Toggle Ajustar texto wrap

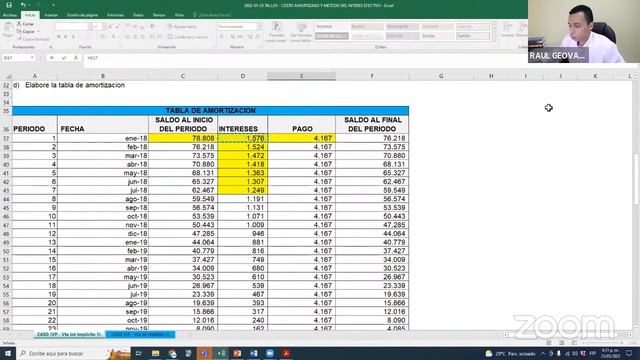click(x=182, y=27)
